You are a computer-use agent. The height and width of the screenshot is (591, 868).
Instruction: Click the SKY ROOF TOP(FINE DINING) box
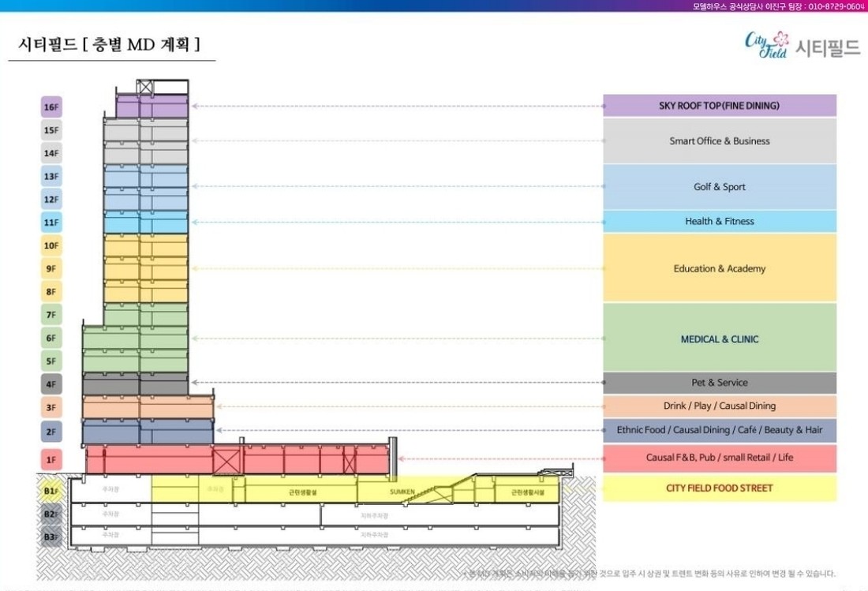719,106
